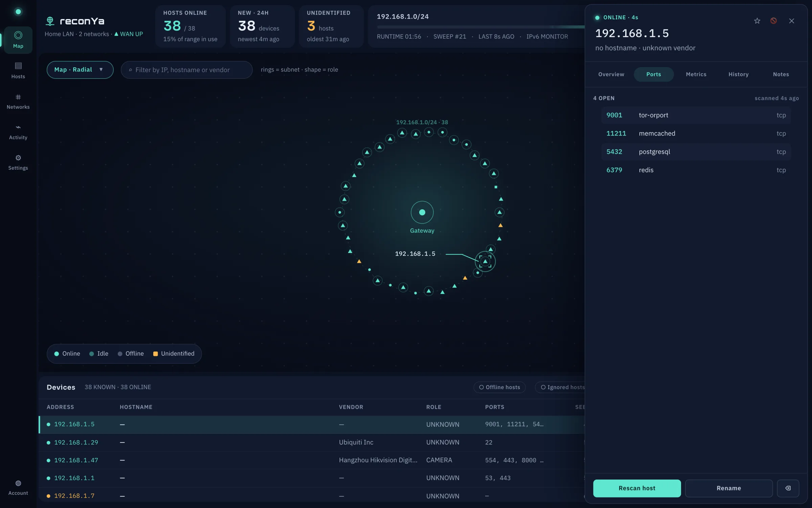Select port 5432 postgresql row
Image resolution: width=812 pixels, height=508 pixels.
pos(696,152)
